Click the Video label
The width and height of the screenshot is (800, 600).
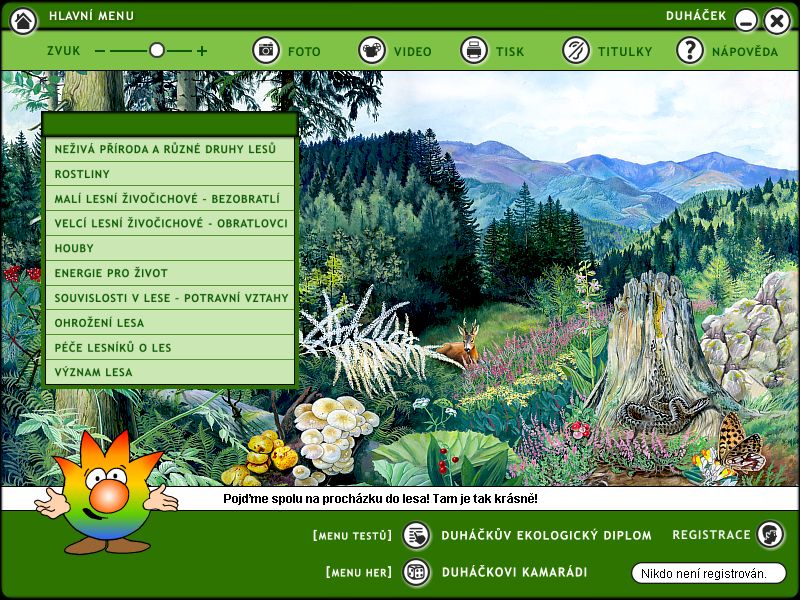(412, 52)
